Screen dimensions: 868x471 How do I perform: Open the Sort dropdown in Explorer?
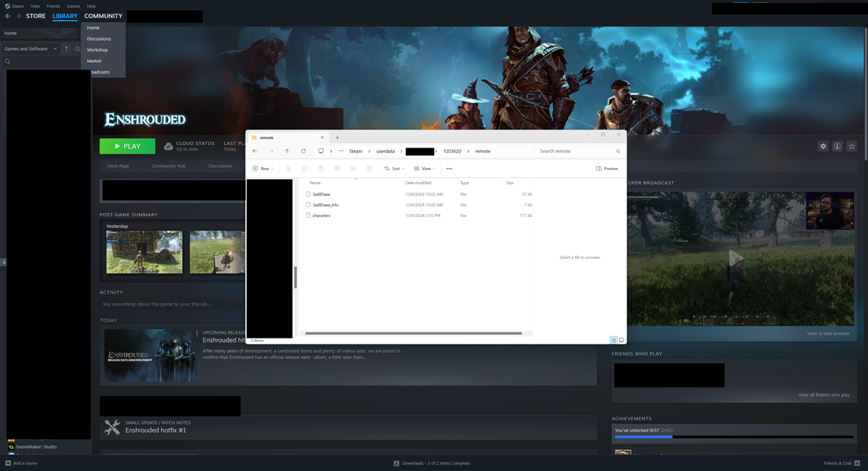[x=393, y=169]
